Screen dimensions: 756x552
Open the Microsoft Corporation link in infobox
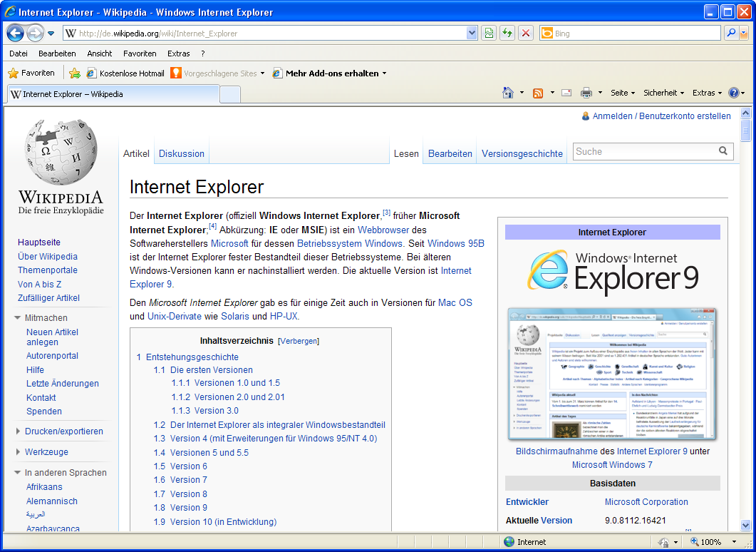click(646, 502)
